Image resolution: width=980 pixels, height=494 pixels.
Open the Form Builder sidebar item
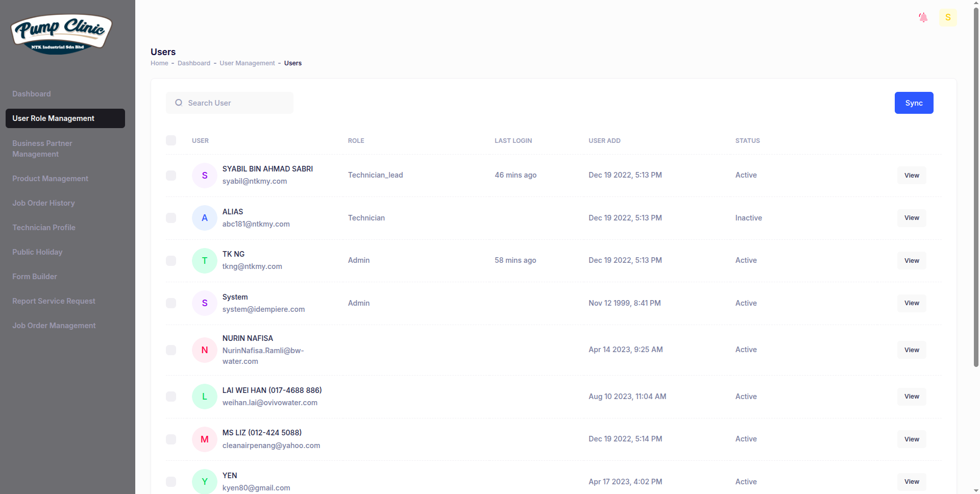click(x=35, y=277)
